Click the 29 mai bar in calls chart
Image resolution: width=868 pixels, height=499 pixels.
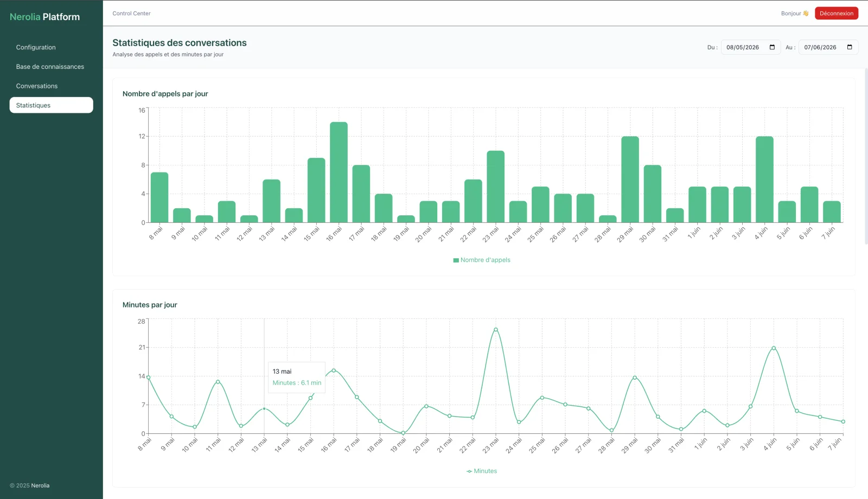click(x=630, y=180)
